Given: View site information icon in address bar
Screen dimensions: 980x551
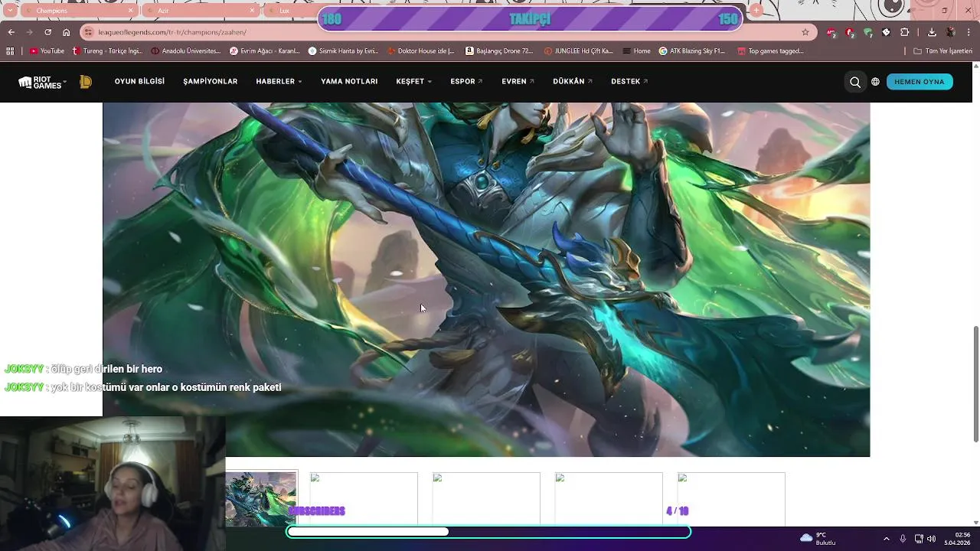Looking at the screenshot, I should coord(89,32).
